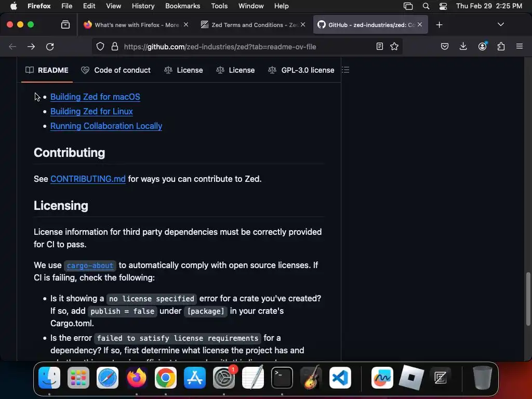This screenshot has height=399, width=532.
Task: Open the Tools menu
Action: 219,6
